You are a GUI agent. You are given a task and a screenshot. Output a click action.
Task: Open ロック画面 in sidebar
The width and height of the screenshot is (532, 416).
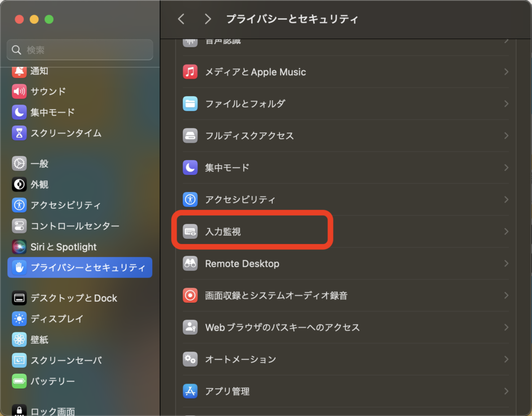click(x=79, y=411)
